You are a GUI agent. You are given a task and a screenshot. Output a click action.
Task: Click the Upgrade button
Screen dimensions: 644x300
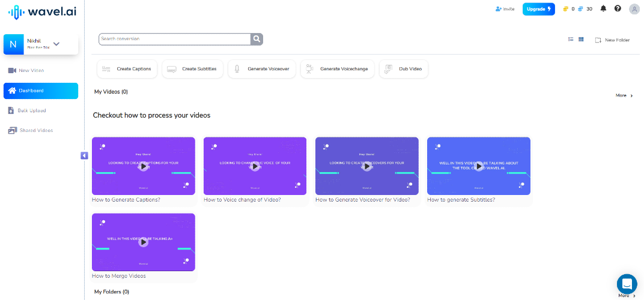[x=538, y=9]
